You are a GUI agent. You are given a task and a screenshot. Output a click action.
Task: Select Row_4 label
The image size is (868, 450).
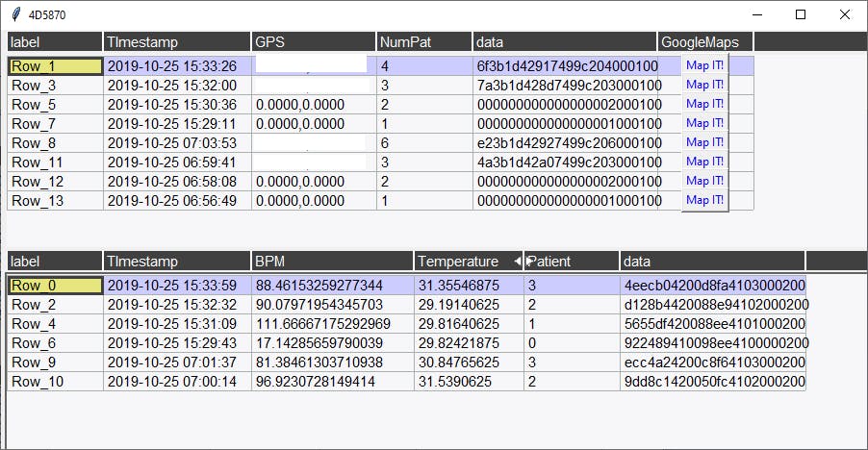click(56, 324)
